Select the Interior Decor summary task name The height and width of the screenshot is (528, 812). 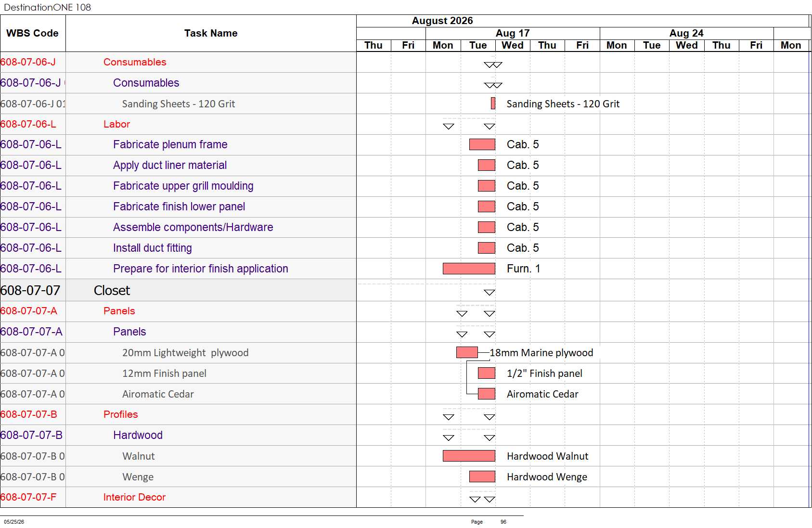134,497
